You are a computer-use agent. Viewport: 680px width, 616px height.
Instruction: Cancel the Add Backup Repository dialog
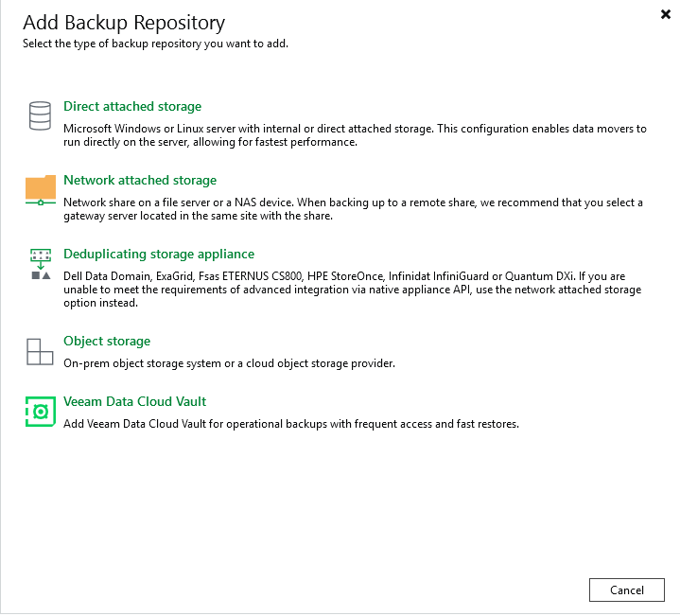627,590
